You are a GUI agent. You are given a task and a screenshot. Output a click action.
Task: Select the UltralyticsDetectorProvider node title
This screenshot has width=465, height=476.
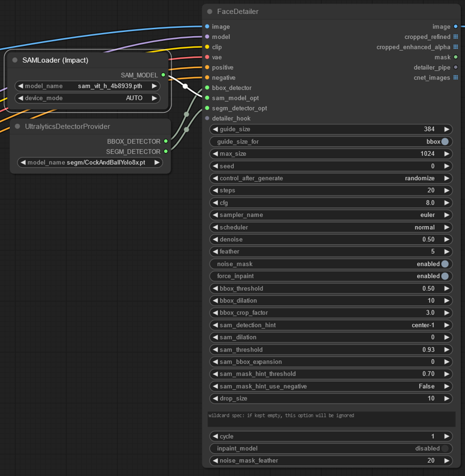click(67, 126)
